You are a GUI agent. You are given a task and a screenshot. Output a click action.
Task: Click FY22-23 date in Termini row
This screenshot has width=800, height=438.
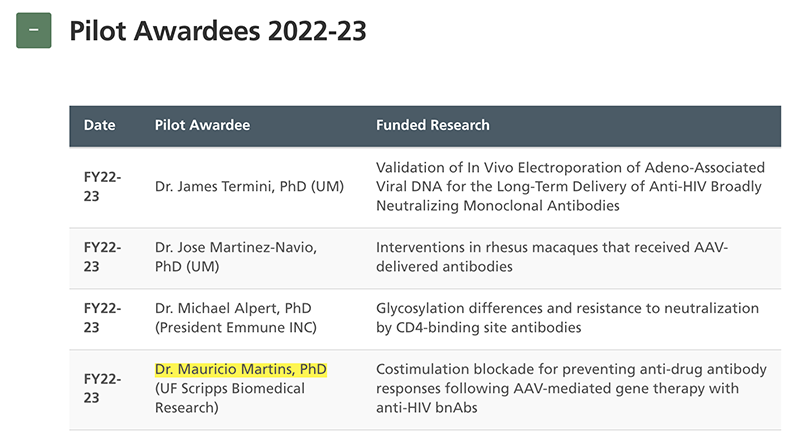(102, 187)
